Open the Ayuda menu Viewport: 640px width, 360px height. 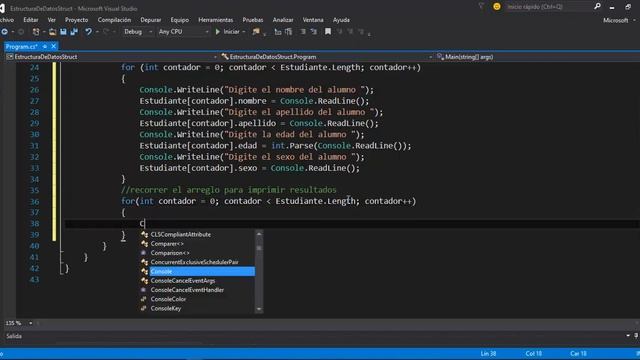pos(341,20)
